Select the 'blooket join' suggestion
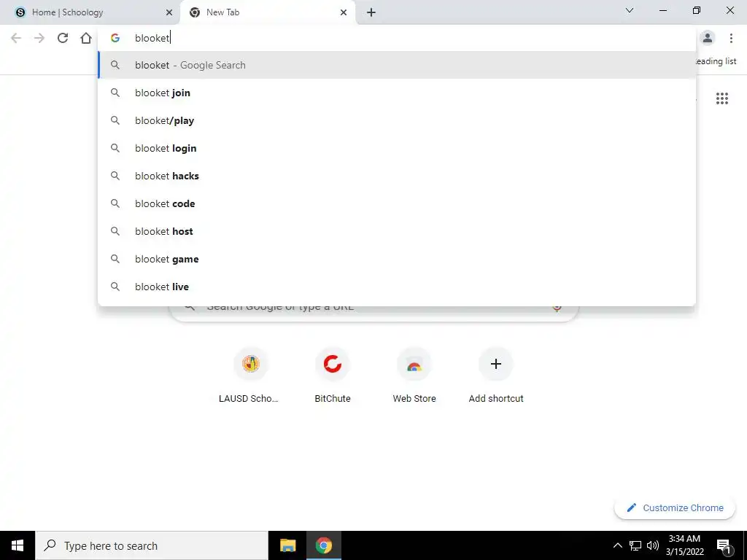This screenshot has height=560, width=747. pos(396,93)
